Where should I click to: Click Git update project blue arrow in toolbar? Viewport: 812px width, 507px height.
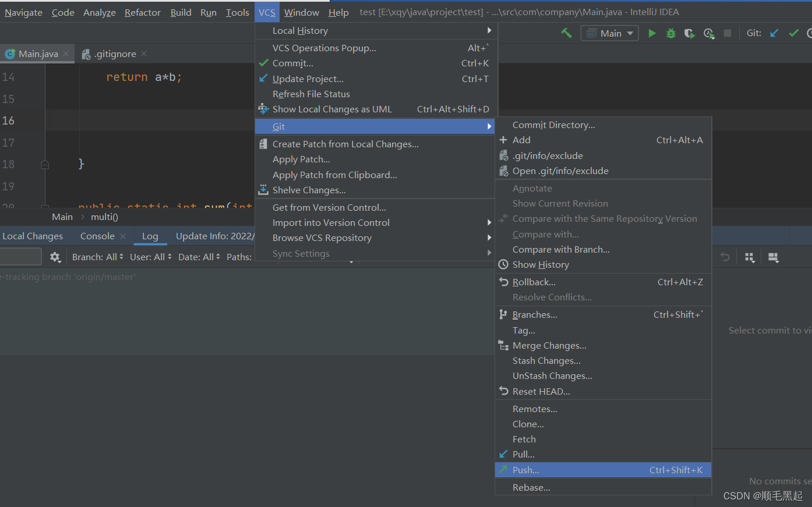pos(774,33)
